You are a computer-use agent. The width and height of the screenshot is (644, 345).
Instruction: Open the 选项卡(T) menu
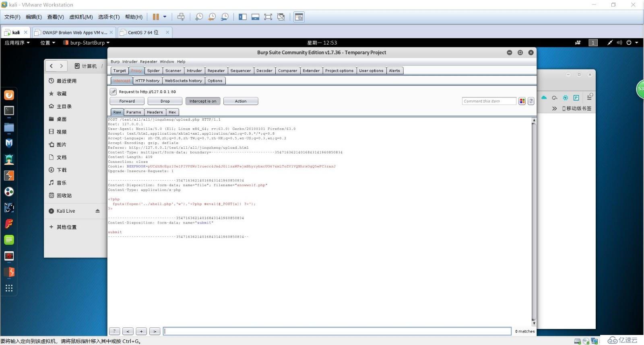click(x=109, y=17)
